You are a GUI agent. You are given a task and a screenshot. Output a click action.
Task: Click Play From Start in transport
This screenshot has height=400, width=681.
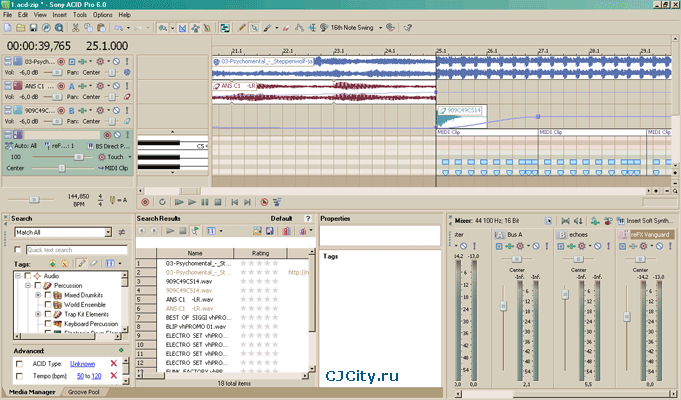pyautogui.click(x=179, y=202)
